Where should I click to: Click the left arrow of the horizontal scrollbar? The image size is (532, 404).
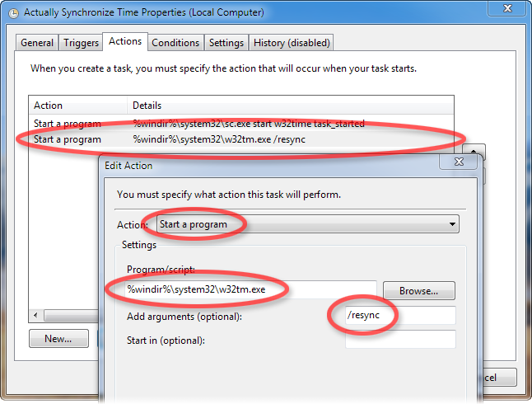click(36, 316)
